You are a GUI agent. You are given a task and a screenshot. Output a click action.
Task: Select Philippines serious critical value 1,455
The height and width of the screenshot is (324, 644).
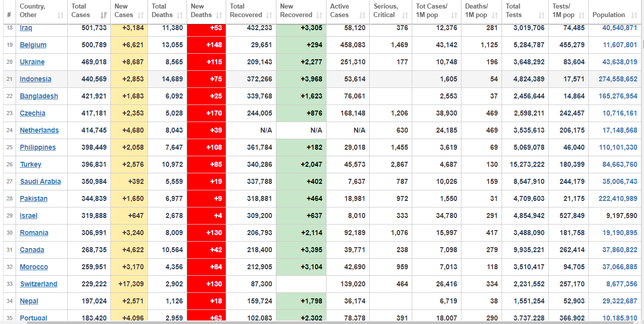pyautogui.click(x=399, y=147)
